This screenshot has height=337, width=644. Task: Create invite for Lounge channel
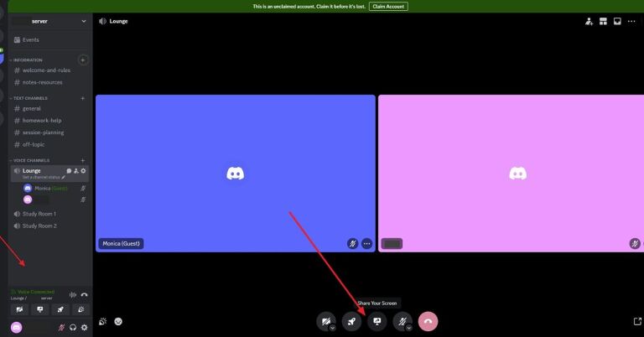pos(76,171)
